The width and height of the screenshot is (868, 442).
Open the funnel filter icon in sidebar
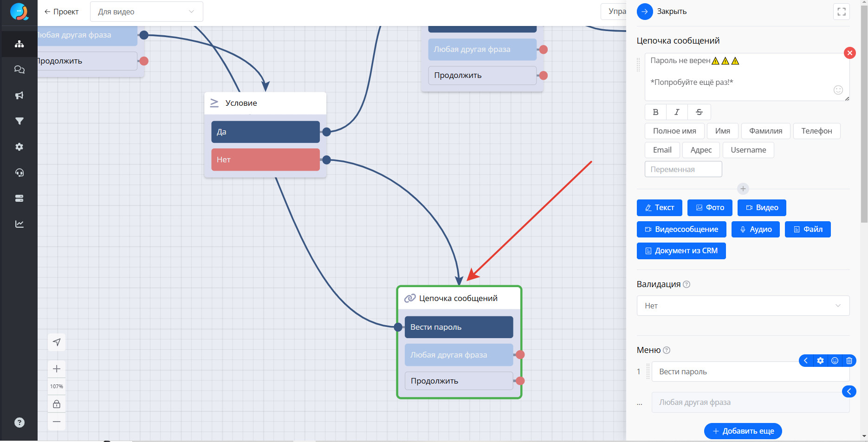[19, 121]
